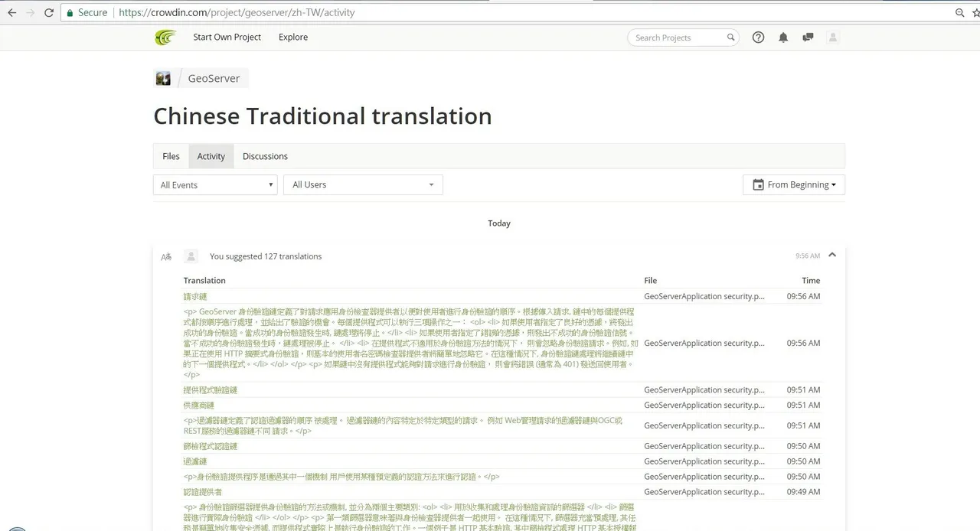Go back with the browser back arrow

[x=11, y=13]
